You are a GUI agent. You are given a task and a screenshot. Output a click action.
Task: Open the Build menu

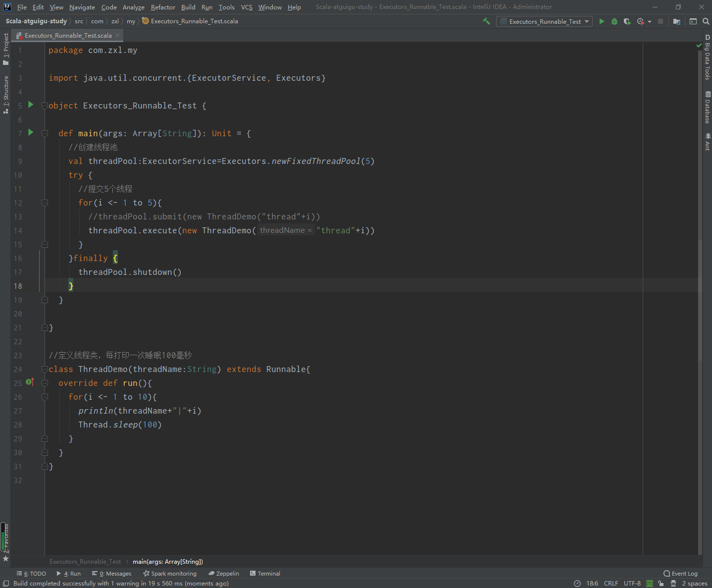click(x=188, y=7)
